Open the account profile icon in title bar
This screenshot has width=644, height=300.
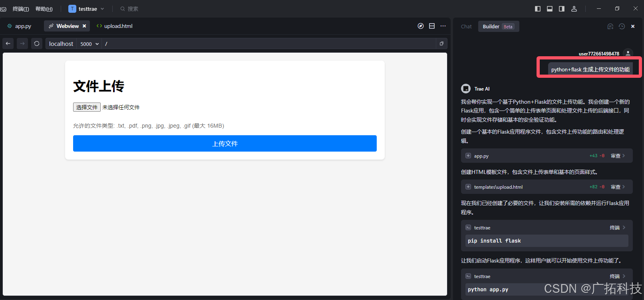[x=574, y=9]
